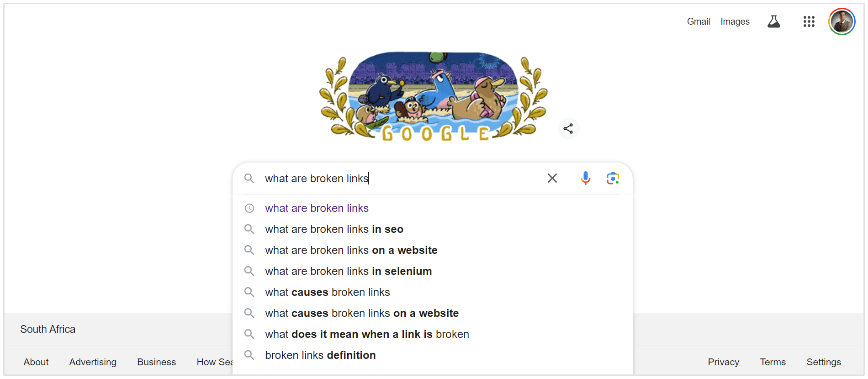Start a voice search with the microphone

pos(585,178)
